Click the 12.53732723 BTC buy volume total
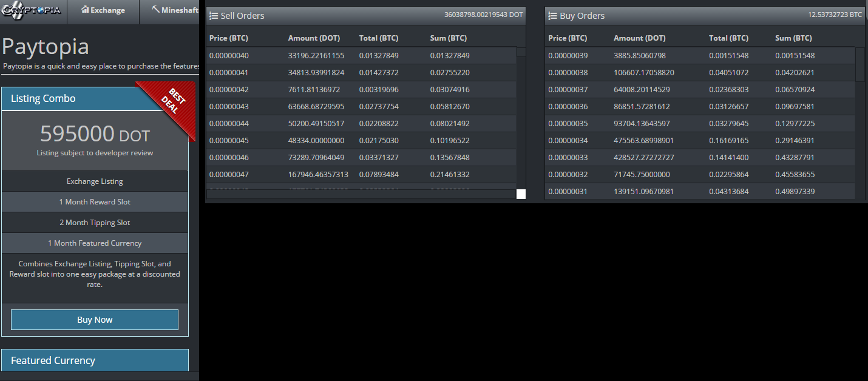Screen dimensions: 868x381 coord(835,14)
